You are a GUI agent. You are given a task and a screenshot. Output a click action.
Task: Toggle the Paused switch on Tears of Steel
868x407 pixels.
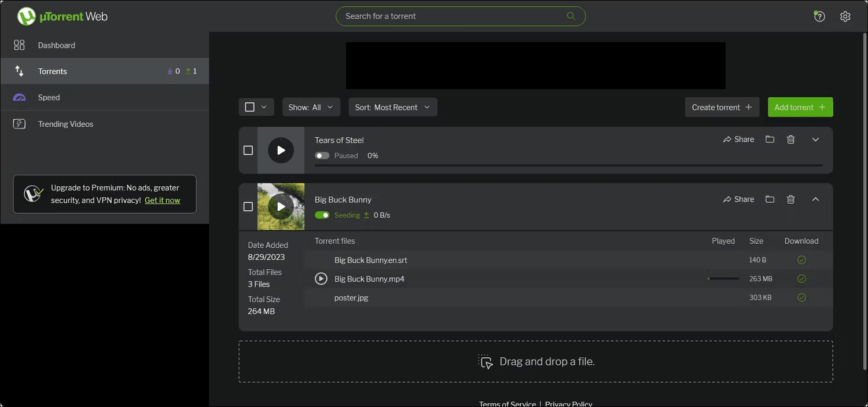pos(322,156)
